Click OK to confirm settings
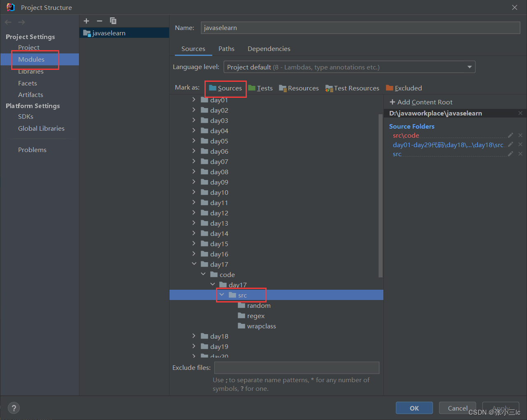The image size is (527, 420). click(414, 408)
